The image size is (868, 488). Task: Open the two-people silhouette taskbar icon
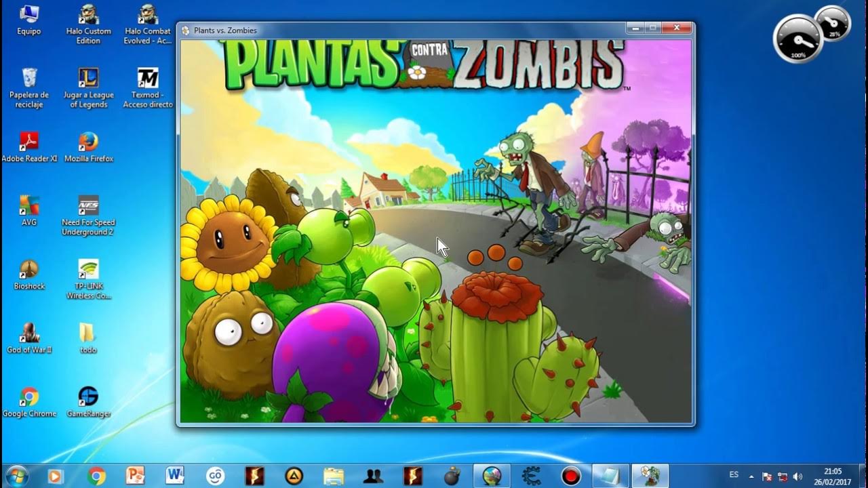(373, 476)
